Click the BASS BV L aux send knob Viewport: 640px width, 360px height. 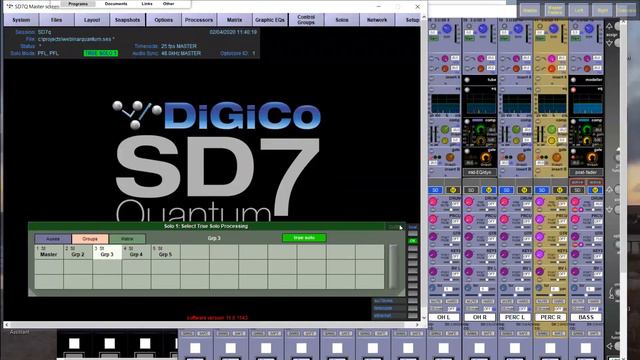point(575,271)
